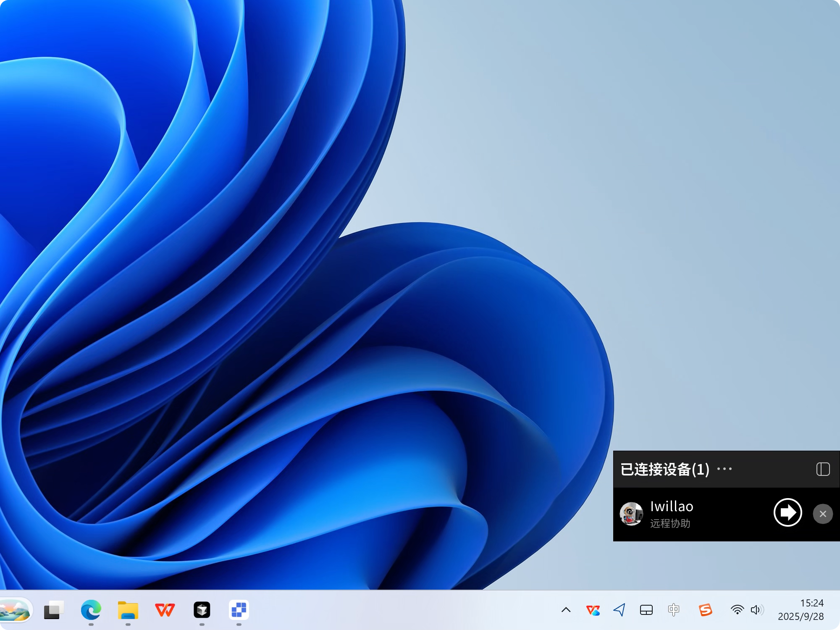Expand the hidden tray icons chevron
Viewport: 840px width, 630px height.
point(566,610)
